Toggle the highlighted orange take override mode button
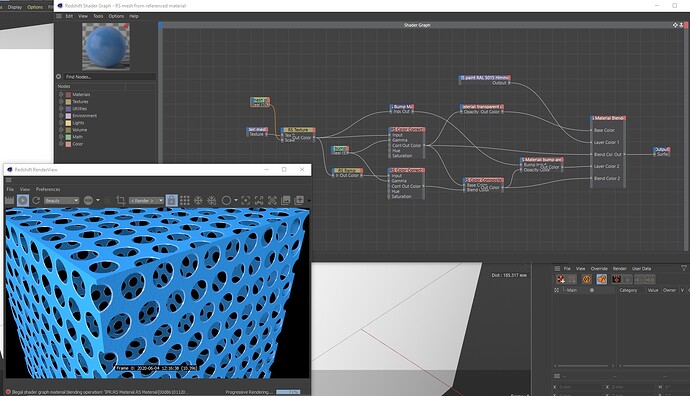The image size is (690, 396). pos(602,279)
